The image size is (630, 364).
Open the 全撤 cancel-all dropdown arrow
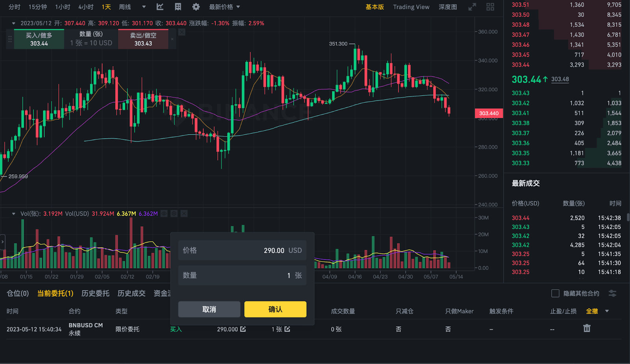(x=607, y=311)
